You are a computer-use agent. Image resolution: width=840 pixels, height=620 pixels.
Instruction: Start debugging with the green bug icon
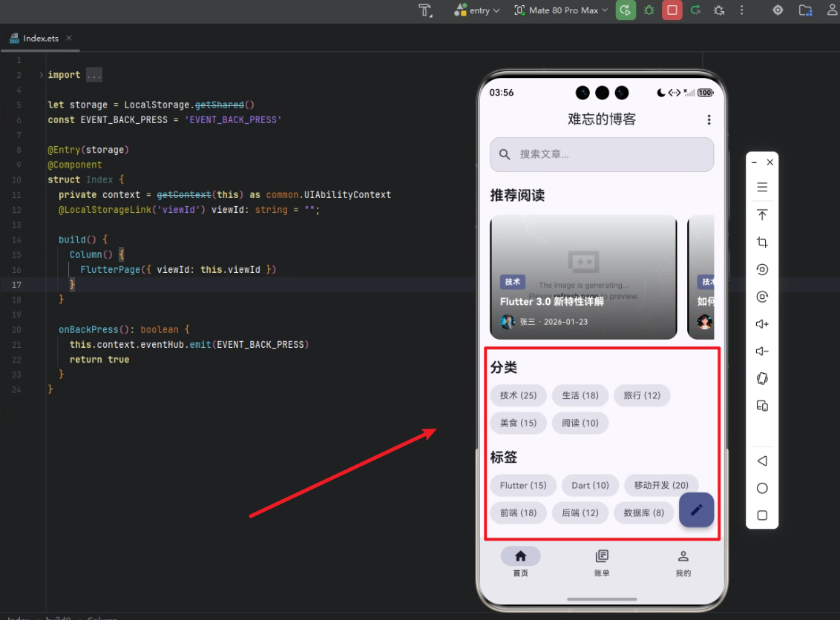(649, 10)
